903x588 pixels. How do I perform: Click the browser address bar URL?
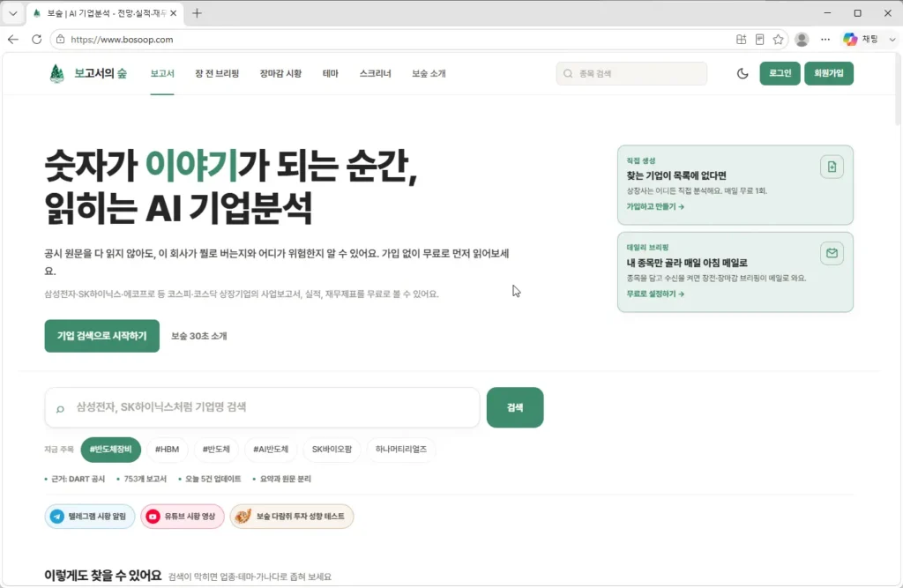point(122,40)
